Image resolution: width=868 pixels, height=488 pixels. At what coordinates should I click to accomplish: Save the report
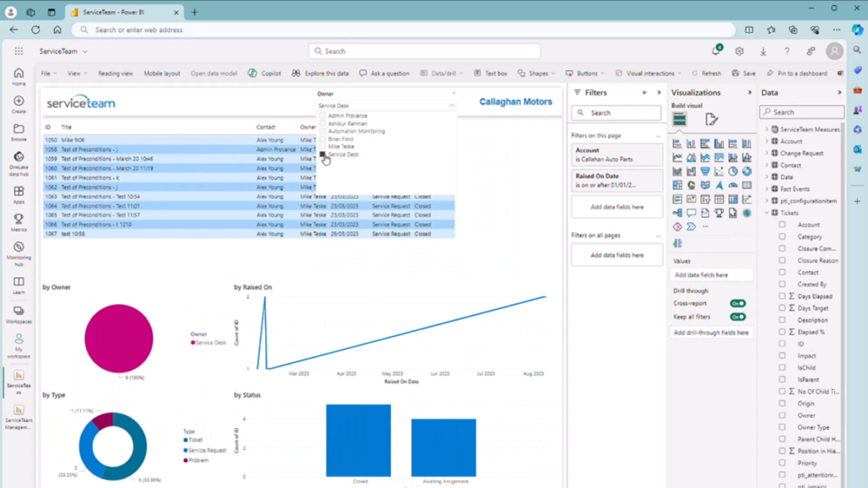pyautogui.click(x=743, y=73)
